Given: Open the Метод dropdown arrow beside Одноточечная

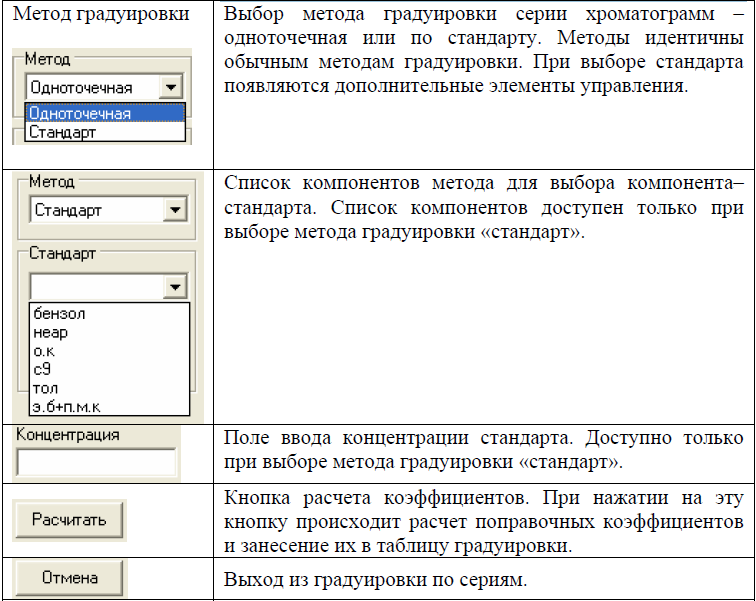Looking at the screenshot, I should 173,87.
